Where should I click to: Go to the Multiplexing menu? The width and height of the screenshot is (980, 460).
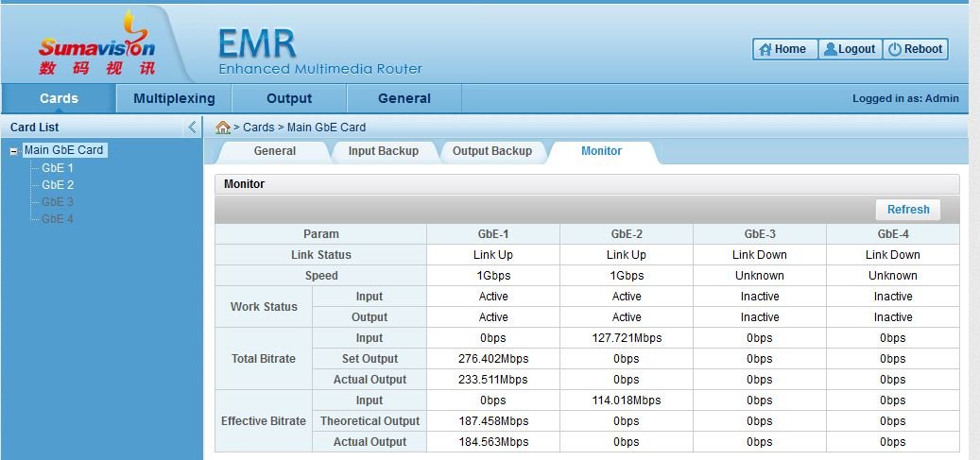(174, 98)
